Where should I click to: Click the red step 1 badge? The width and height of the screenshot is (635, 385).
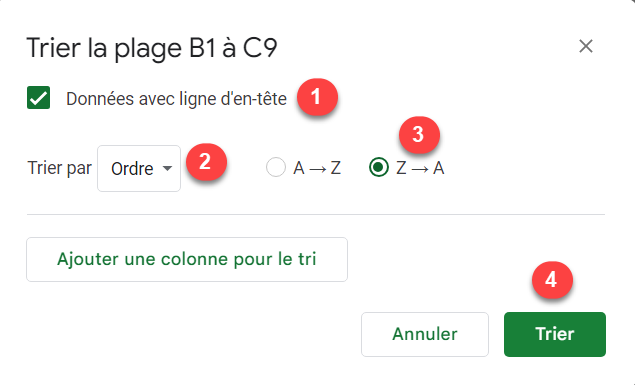[317, 97]
